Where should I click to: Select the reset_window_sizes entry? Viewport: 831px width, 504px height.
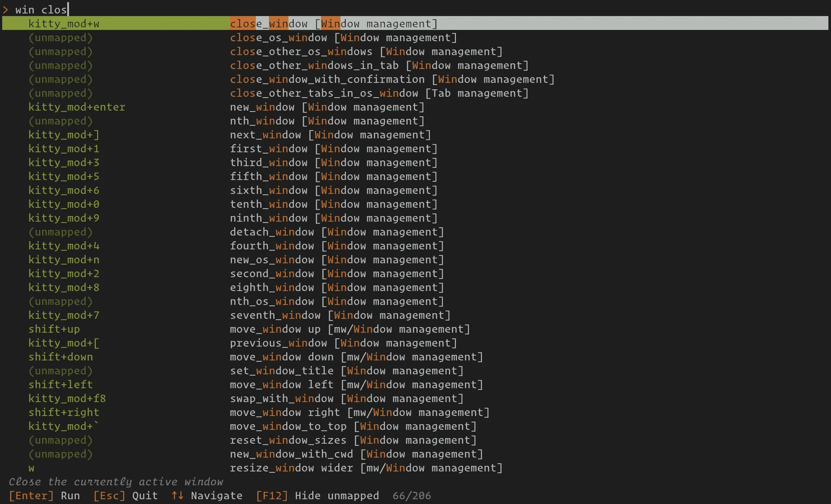tap(415, 440)
